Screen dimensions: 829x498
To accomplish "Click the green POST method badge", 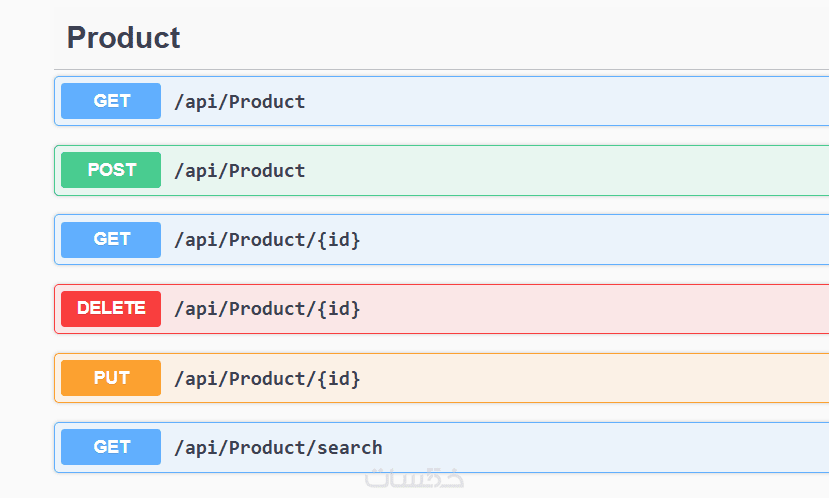I will (111, 170).
